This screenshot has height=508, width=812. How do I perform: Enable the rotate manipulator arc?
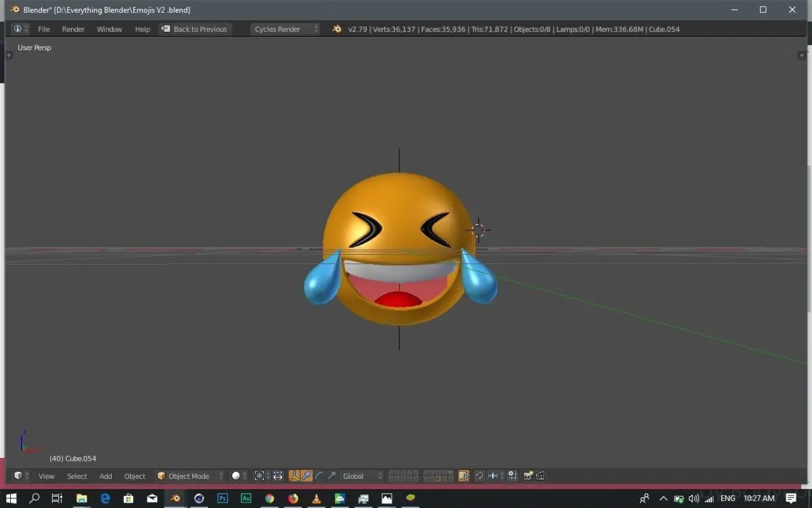pyautogui.click(x=319, y=476)
